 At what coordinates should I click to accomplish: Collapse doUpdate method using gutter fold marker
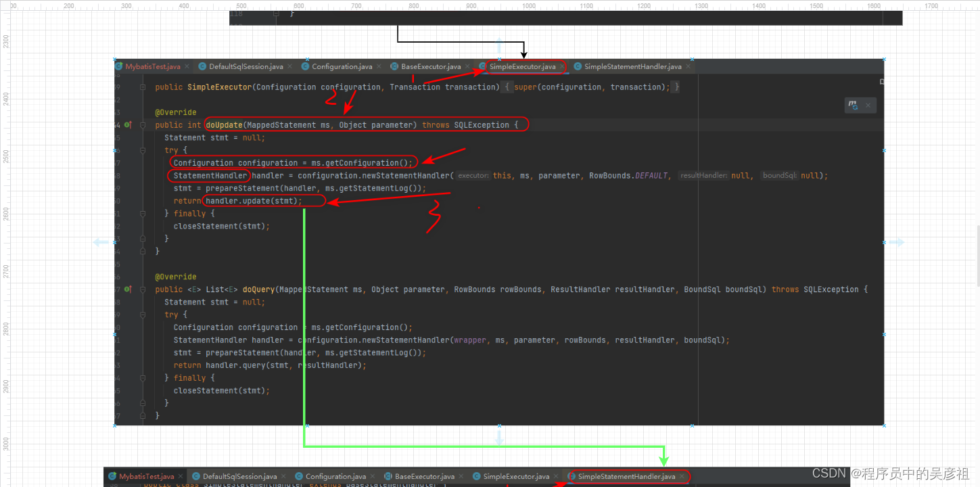pos(143,124)
